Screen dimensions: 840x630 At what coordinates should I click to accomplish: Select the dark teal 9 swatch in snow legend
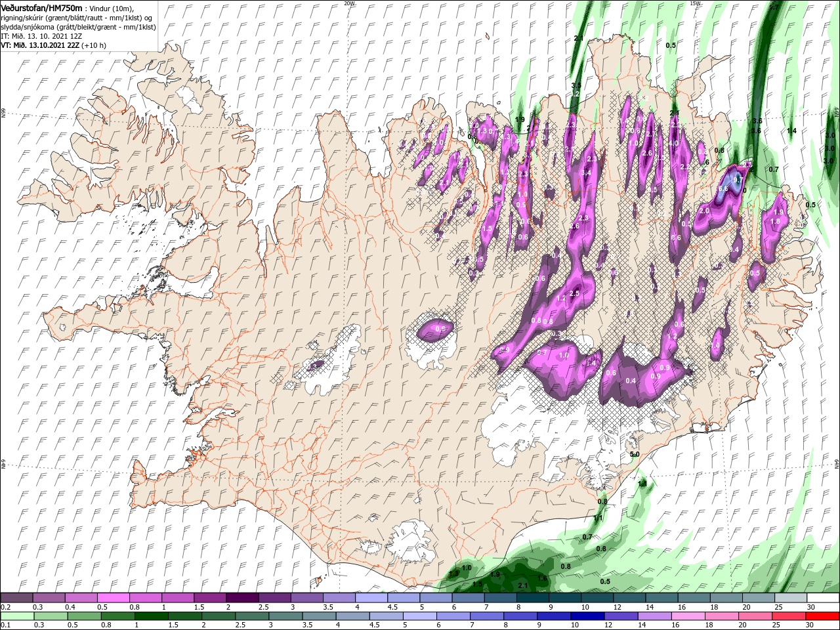pos(564,598)
